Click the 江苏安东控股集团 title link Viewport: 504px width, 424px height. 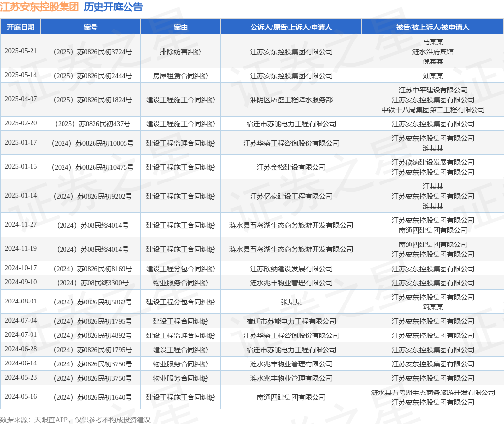[39, 7]
